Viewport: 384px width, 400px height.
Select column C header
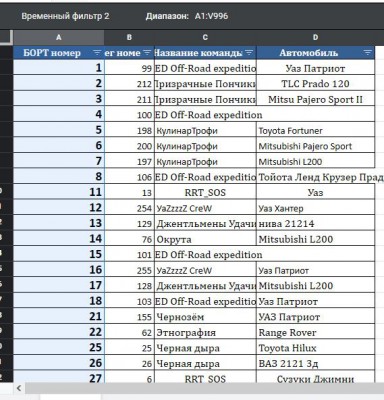[205, 38]
